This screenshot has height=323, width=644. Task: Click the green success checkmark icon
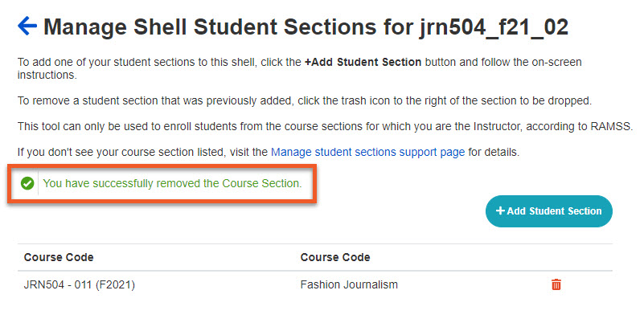pyautogui.click(x=27, y=184)
